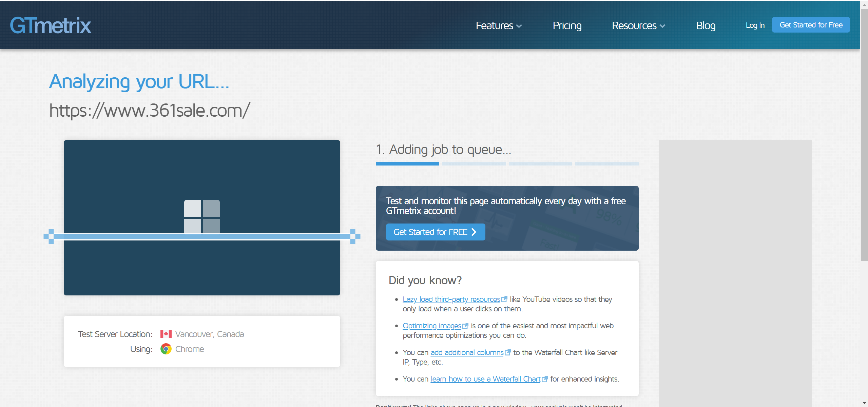The height and width of the screenshot is (407, 868).
Task: Open the Lazy load third-party resources link
Action: pyautogui.click(x=451, y=299)
